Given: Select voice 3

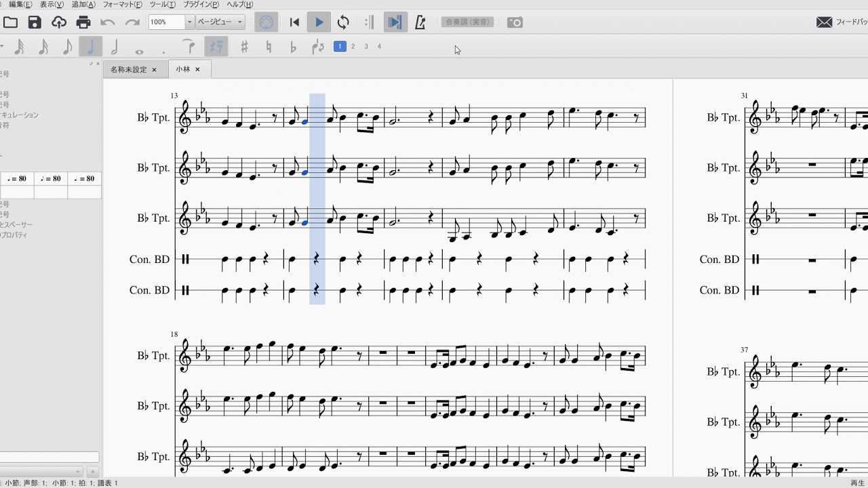Looking at the screenshot, I should 366,47.
